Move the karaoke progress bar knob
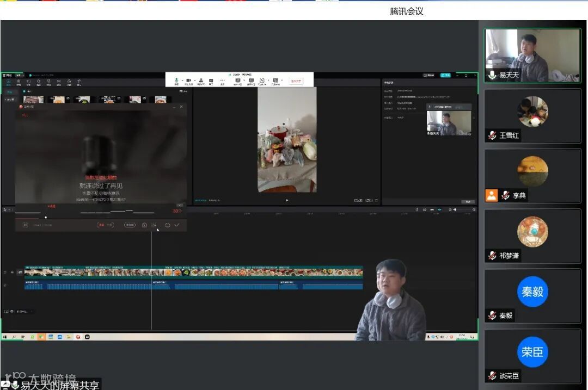This screenshot has width=588, height=390. [x=46, y=217]
